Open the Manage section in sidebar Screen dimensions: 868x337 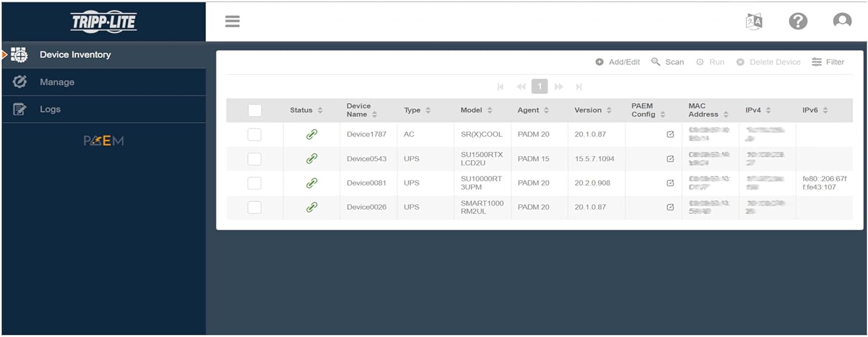click(57, 82)
